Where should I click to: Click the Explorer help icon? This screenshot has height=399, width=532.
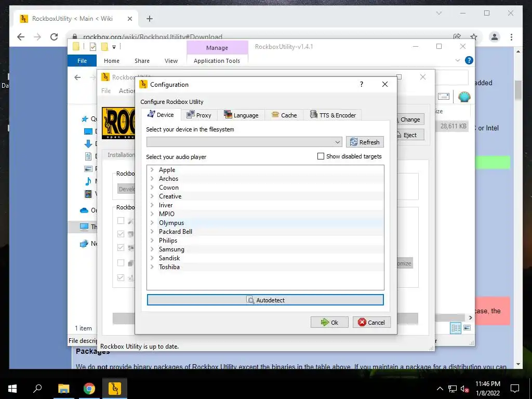[x=469, y=60]
